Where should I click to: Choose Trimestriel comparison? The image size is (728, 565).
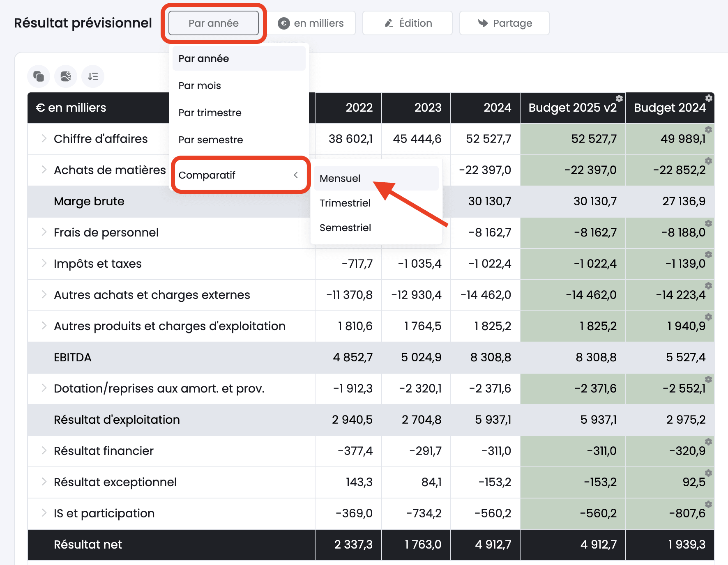tap(376, 203)
